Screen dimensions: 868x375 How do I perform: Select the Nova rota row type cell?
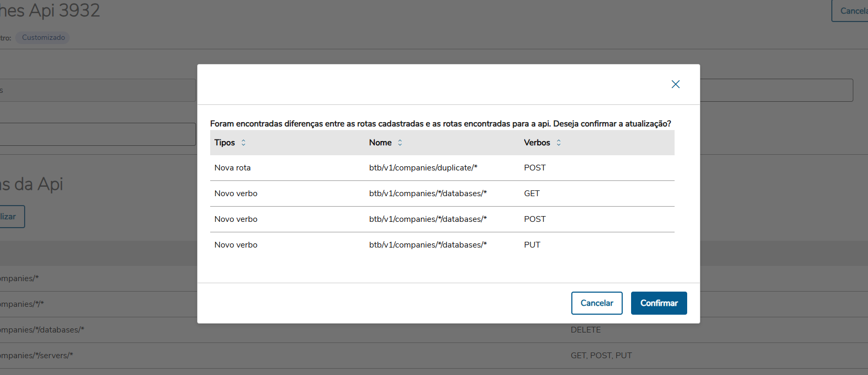coord(233,168)
